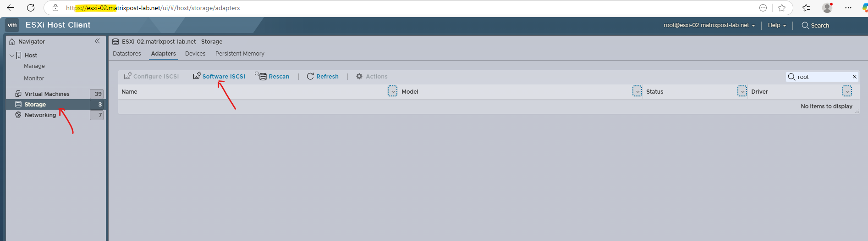This screenshot has width=868, height=241.
Task: Click the storage icon beside ESXi-02.matrixpost-lab.net title
Action: pos(116,42)
